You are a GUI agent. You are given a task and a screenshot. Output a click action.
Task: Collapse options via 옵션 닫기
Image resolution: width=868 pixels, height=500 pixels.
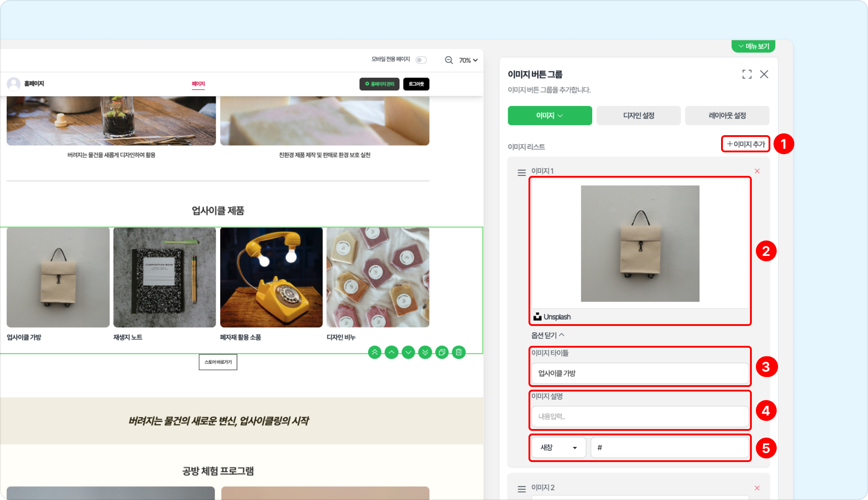pos(547,335)
